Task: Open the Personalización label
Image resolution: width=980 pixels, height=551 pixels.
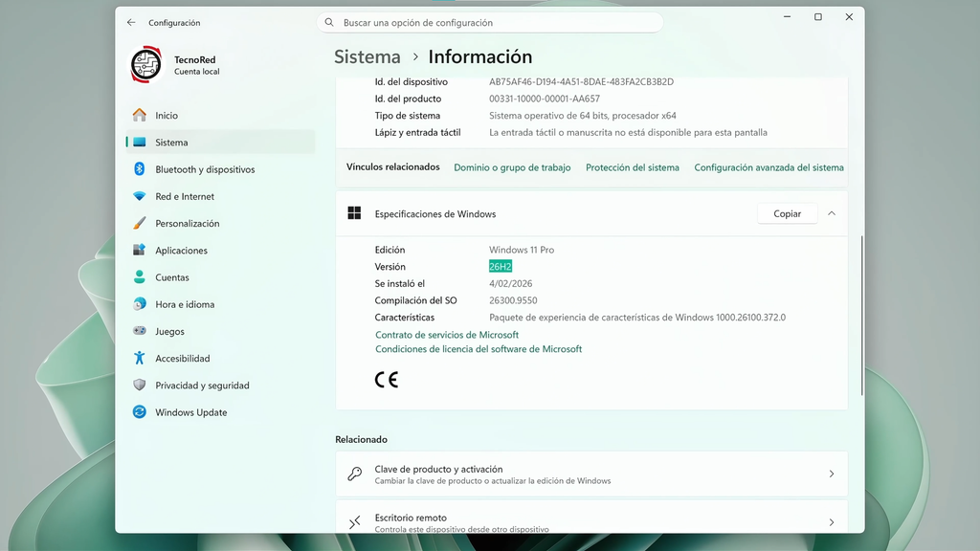Action: click(187, 223)
